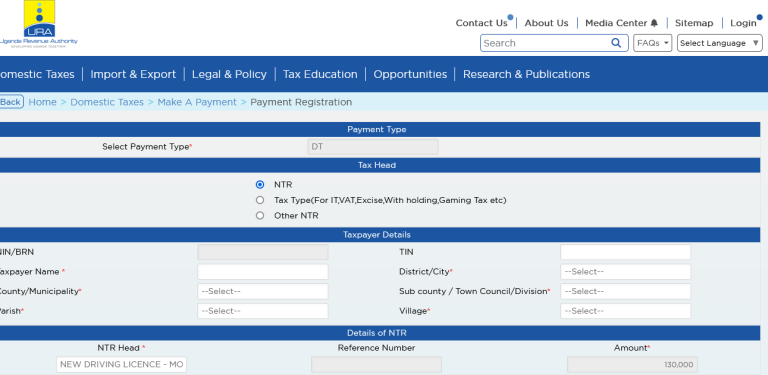The width and height of the screenshot is (768, 375).
Task: Click the TIN input field
Action: pyautogui.click(x=625, y=252)
